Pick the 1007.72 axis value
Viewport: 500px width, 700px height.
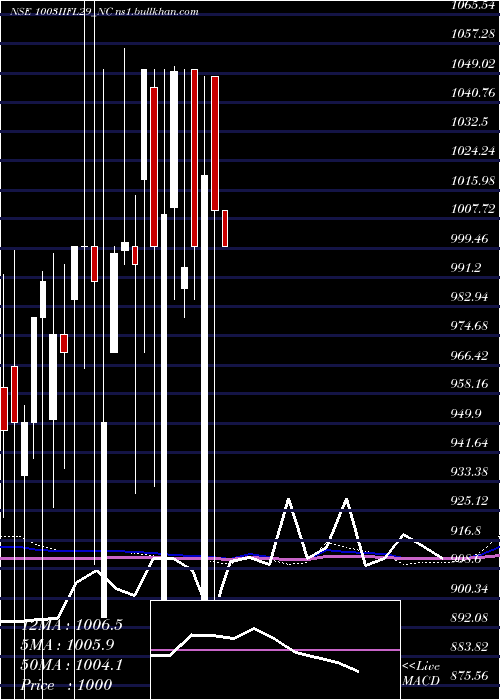(x=473, y=209)
